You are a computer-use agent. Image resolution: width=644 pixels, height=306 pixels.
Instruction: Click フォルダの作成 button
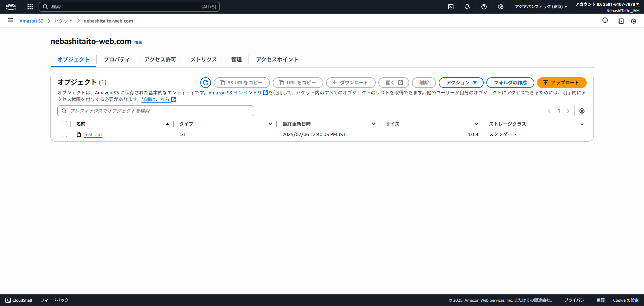[x=510, y=83]
